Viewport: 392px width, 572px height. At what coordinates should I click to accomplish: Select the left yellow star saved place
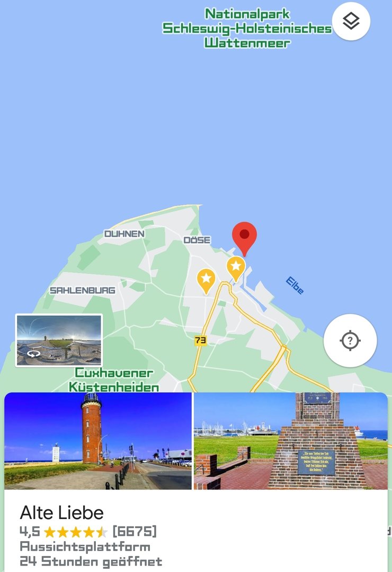point(206,282)
